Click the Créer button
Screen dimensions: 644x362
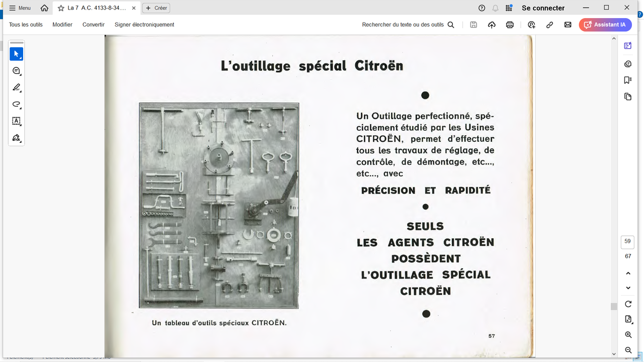pyautogui.click(x=156, y=8)
